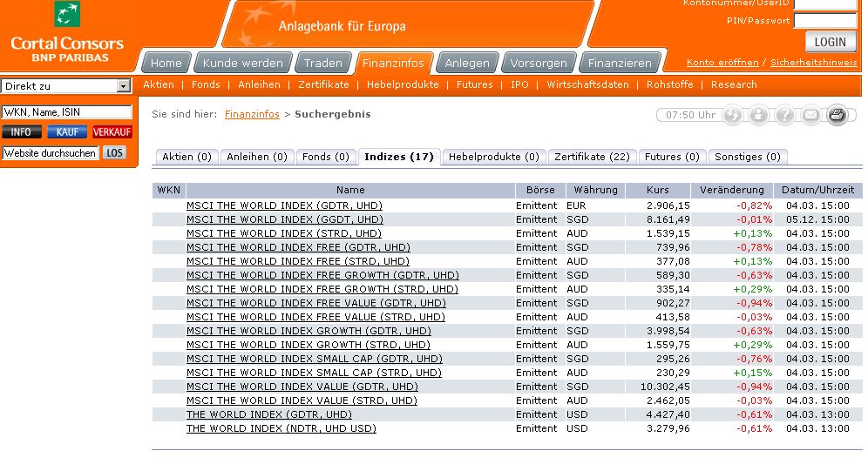Open Zertifikate in the orange submenu
This screenshot has width=868, height=471.
(x=323, y=84)
